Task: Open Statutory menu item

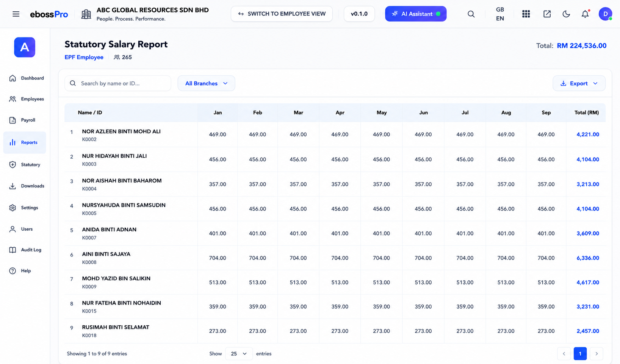Action: 25,165
